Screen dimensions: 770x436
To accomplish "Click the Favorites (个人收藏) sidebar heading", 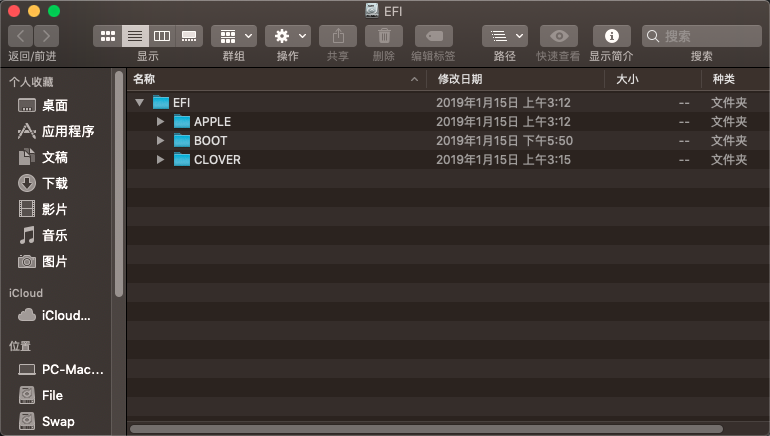I will click(31, 82).
